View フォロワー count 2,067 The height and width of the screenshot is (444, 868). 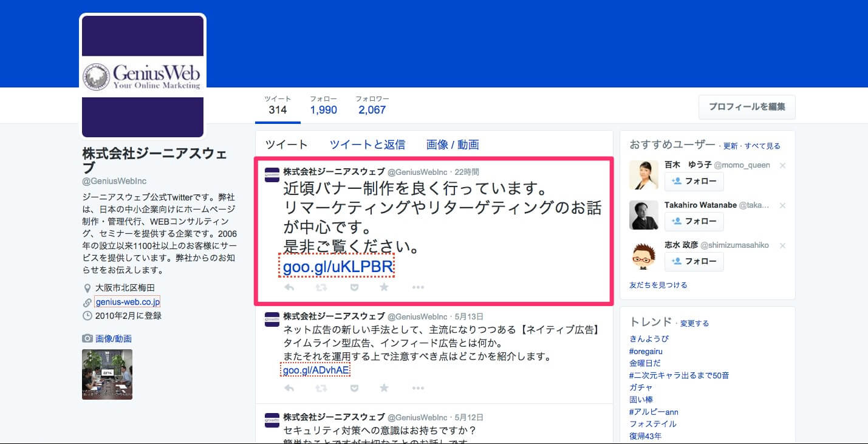click(x=372, y=105)
